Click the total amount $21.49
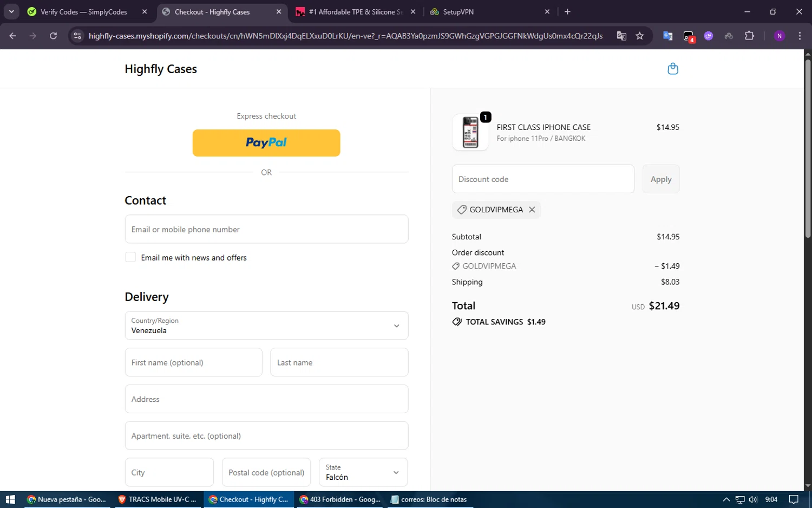Image resolution: width=812 pixels, height=508 pixels. pyautogui.click(x=664, y=305)
